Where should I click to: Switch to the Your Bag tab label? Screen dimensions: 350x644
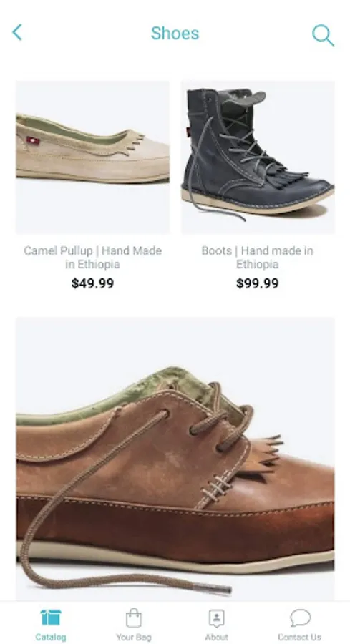pyautogui.click(x=134, y=637)
